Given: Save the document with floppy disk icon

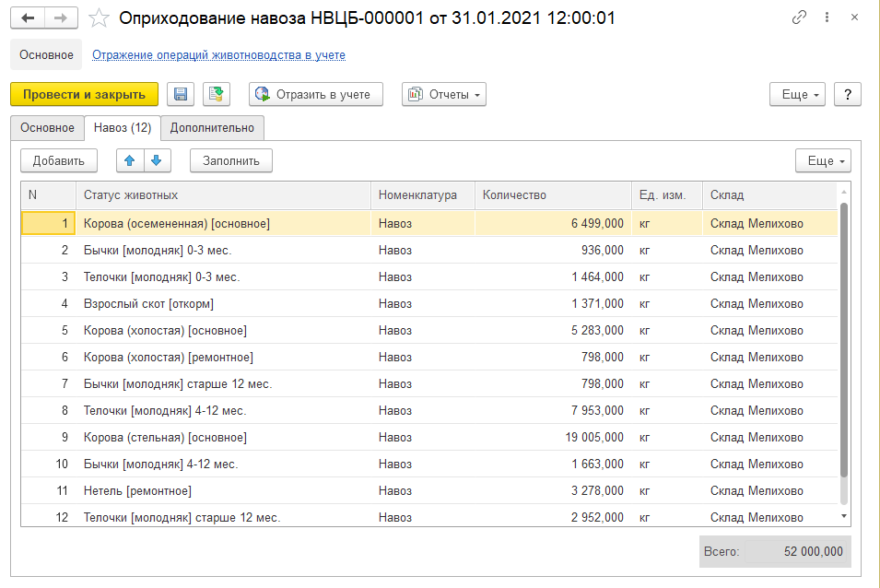Looking at the screenshot, I should [181, 94].
